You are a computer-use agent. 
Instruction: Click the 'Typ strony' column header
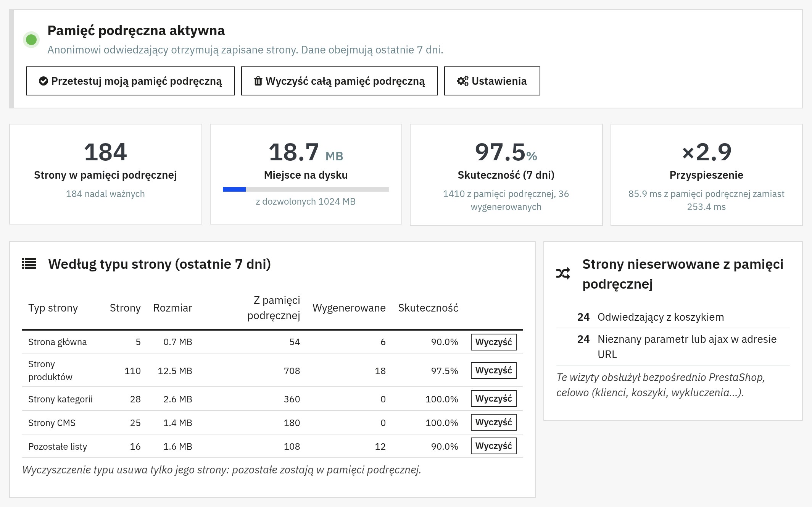[x=53, y=308]
